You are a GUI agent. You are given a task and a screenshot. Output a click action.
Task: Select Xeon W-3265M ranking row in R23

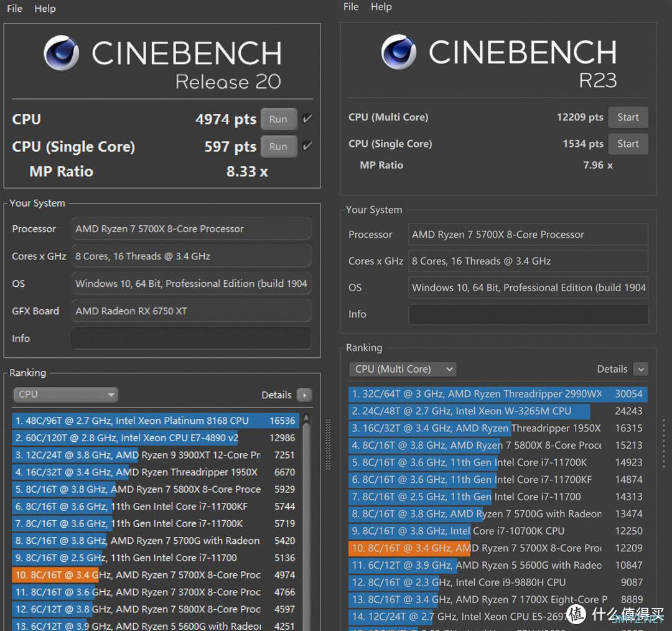click(x=498, y=411)
